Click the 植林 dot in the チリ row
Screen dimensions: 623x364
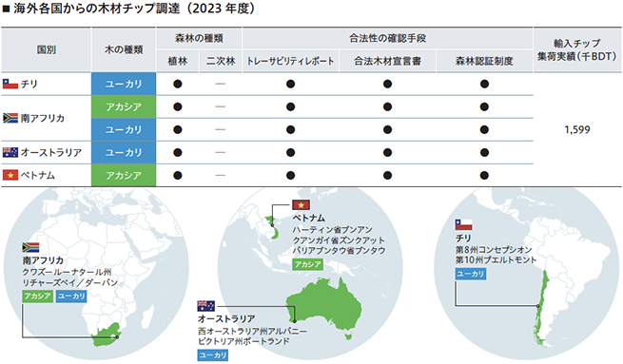(x=178, y=84)
